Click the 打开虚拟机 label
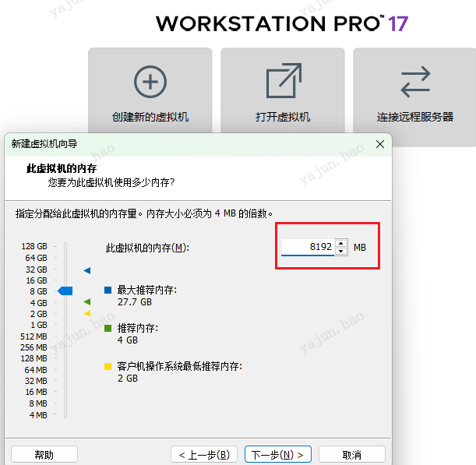The height and width of the screenshot is (465, 476). pos(283,117)
